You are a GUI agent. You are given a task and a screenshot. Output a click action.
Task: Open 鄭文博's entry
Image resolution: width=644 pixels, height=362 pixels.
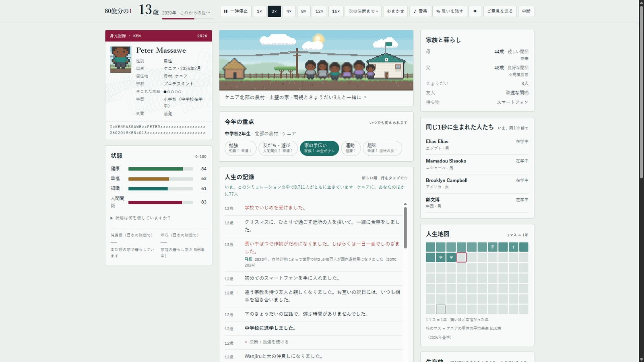click(x=477, y=203)
